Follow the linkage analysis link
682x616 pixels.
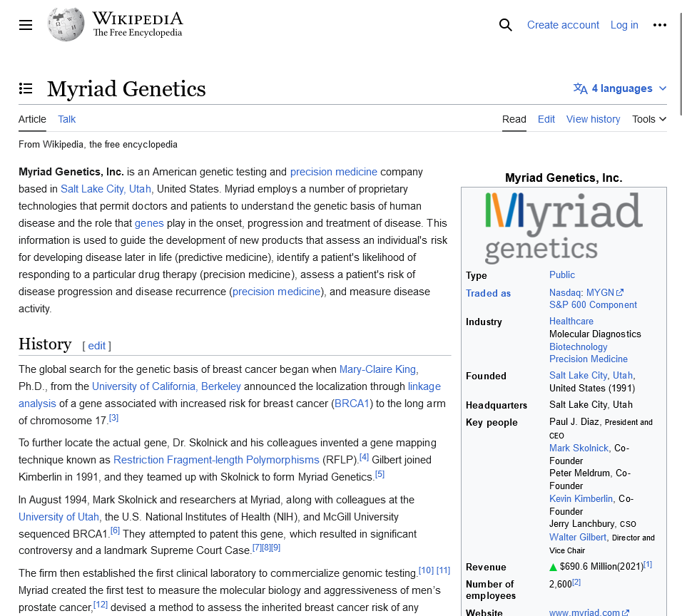(424, 386)
